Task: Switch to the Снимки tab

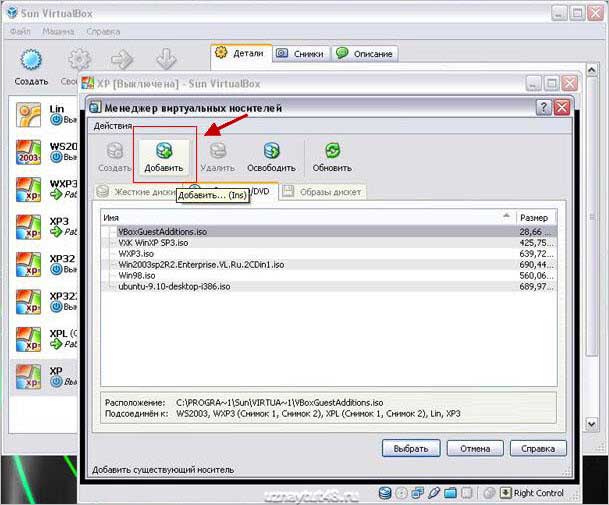Action: coord(301,54)
